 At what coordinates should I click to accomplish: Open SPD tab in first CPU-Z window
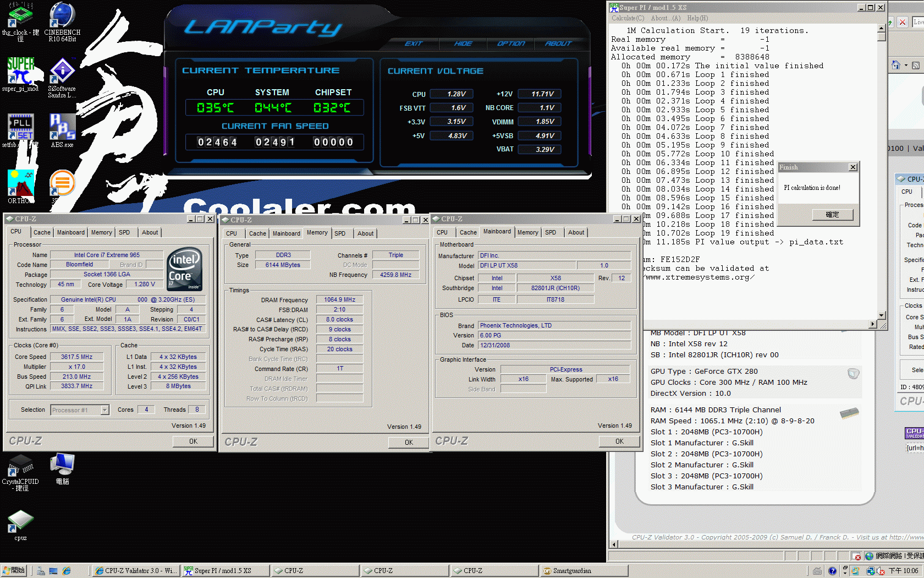tap(124, 232)
